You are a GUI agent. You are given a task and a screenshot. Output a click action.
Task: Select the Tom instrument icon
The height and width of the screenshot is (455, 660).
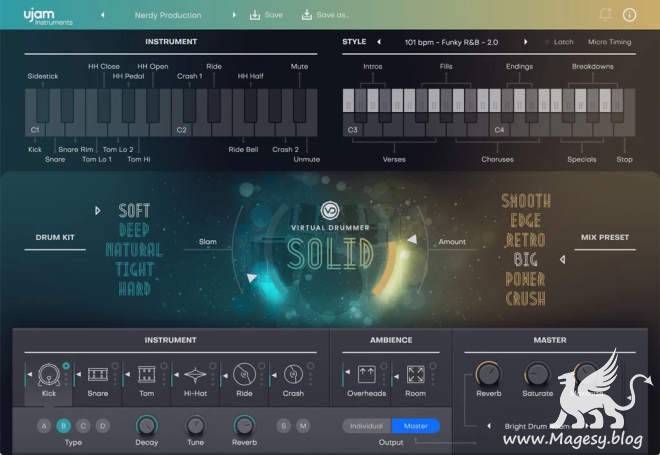click(x=146, y=375)
